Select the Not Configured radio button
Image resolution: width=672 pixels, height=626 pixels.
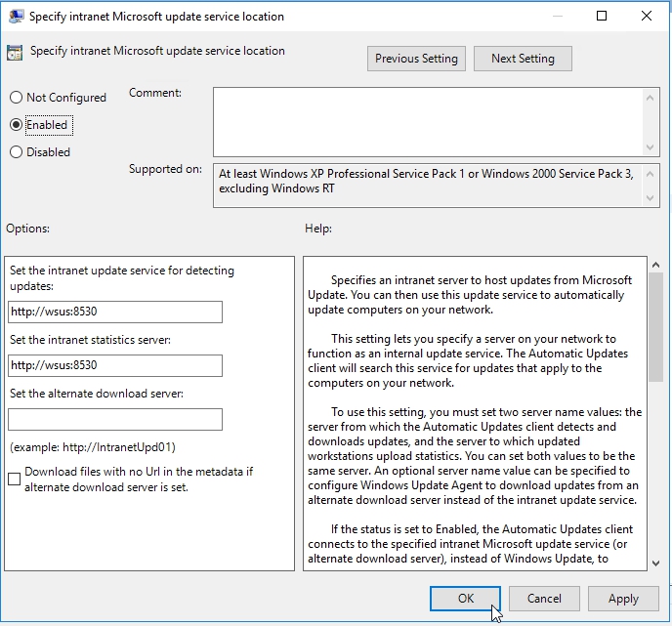pos(16,98)
